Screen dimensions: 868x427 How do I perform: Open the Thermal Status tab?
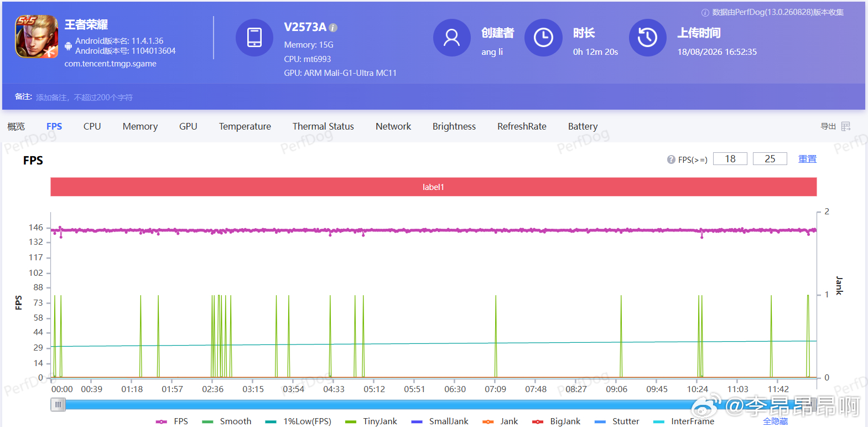[x=323, y=126]
